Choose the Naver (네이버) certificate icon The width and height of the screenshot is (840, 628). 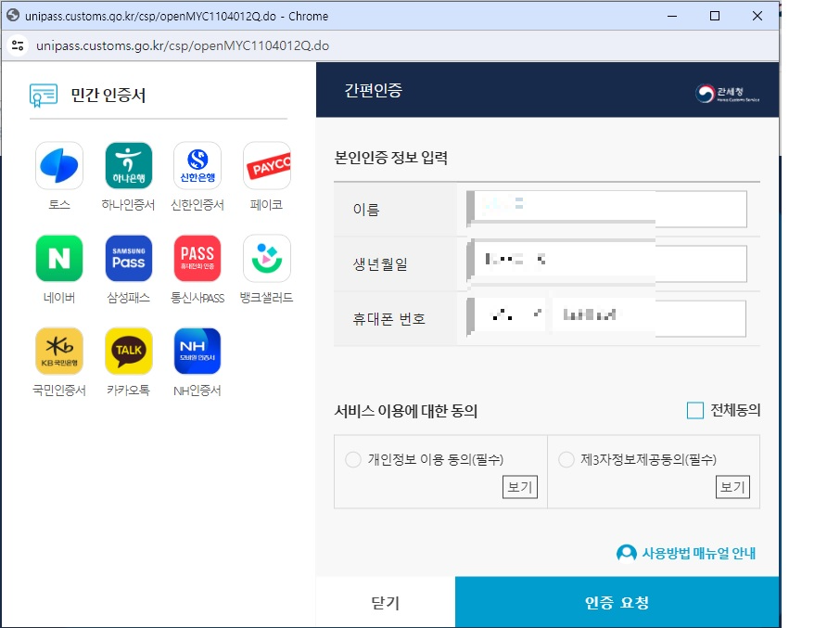click(x=59, y=258)
